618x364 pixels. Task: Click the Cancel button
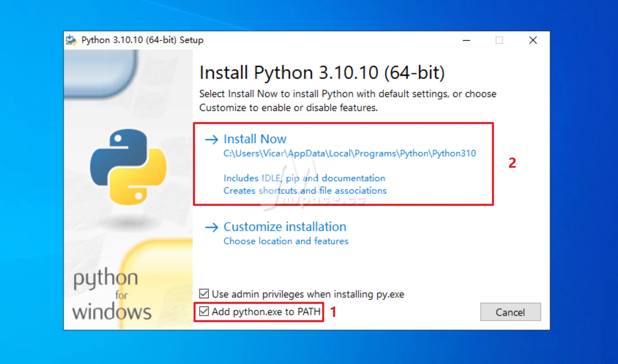(510, 312)
